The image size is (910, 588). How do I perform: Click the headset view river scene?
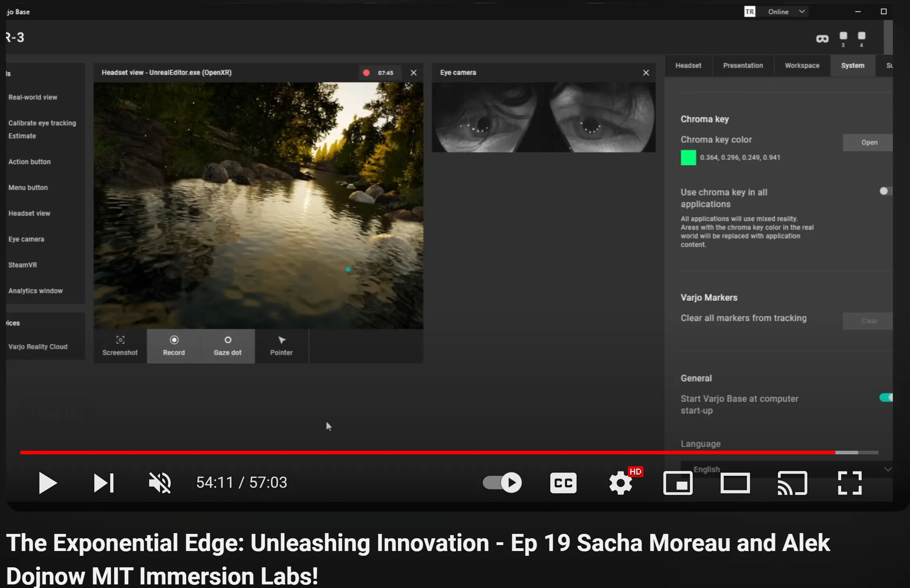(x=258, y=206)
